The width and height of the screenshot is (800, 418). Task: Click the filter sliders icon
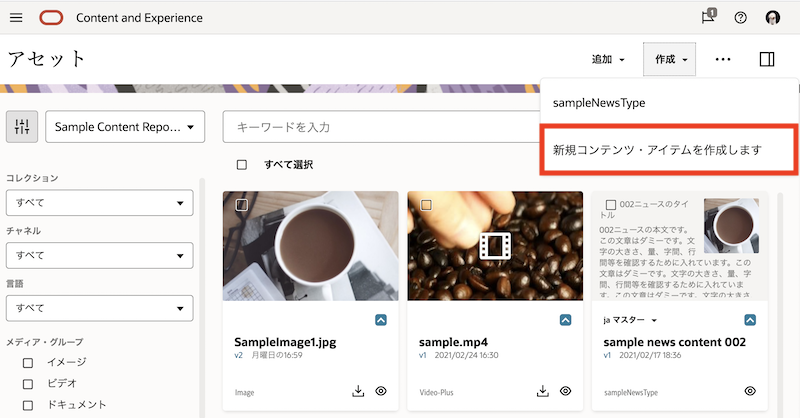coord(21,127)
